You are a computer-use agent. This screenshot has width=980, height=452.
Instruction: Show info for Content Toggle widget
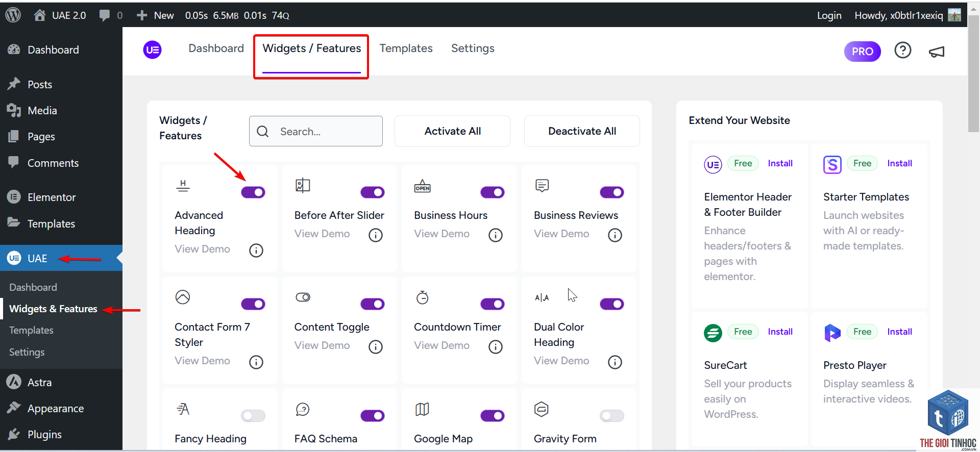[376, 347]
